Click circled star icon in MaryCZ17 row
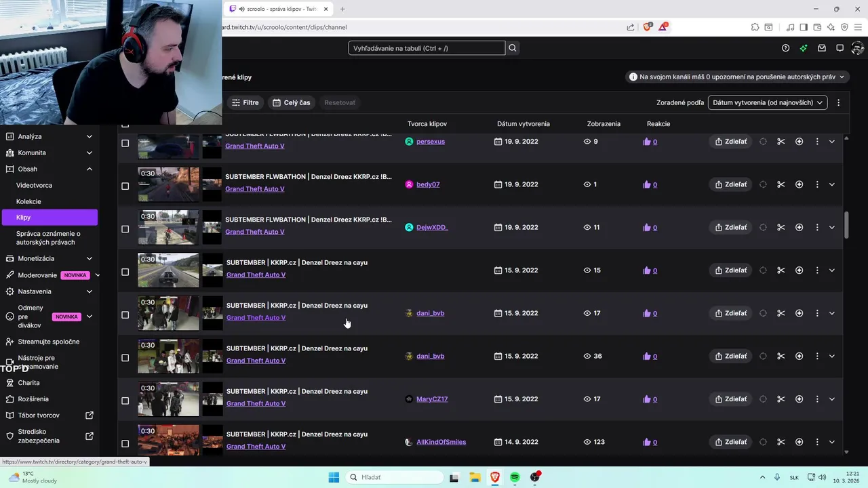The image size is (868, 488). tap(799, 399)
